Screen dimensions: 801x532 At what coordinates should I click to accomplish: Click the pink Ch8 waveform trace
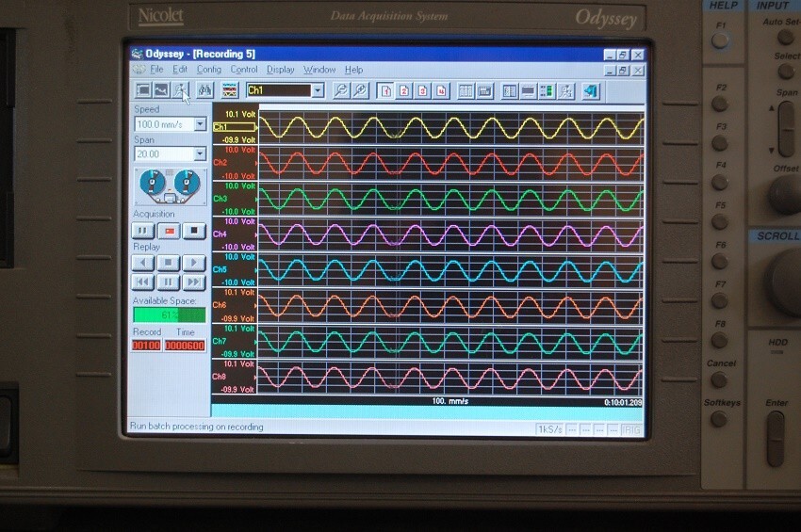click(x=450, y=378)
